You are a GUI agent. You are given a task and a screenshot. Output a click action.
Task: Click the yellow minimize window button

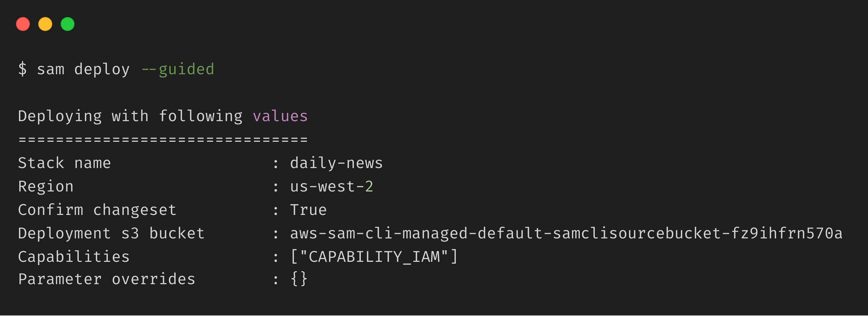click(45, 24)
